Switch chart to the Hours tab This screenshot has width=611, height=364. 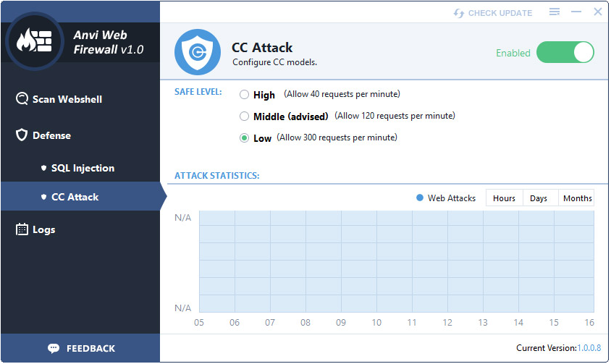point(504,198)
